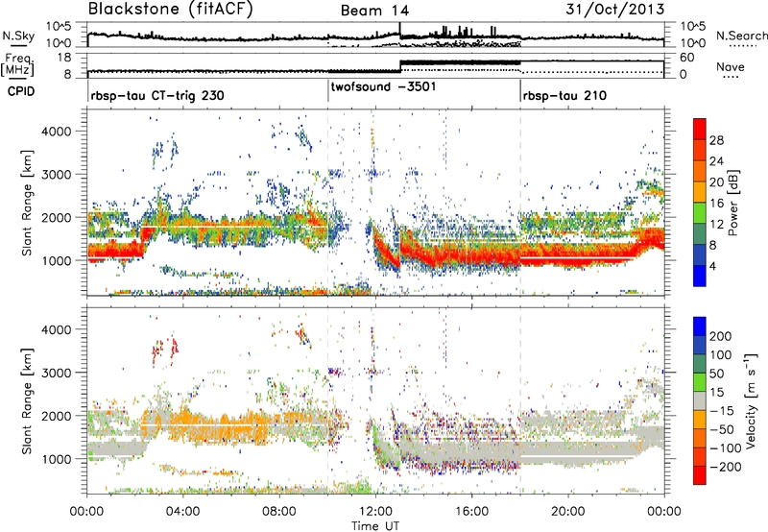Click the '20:00' time axis tick
The image size is (768, 532).
(x=568, y=512)
